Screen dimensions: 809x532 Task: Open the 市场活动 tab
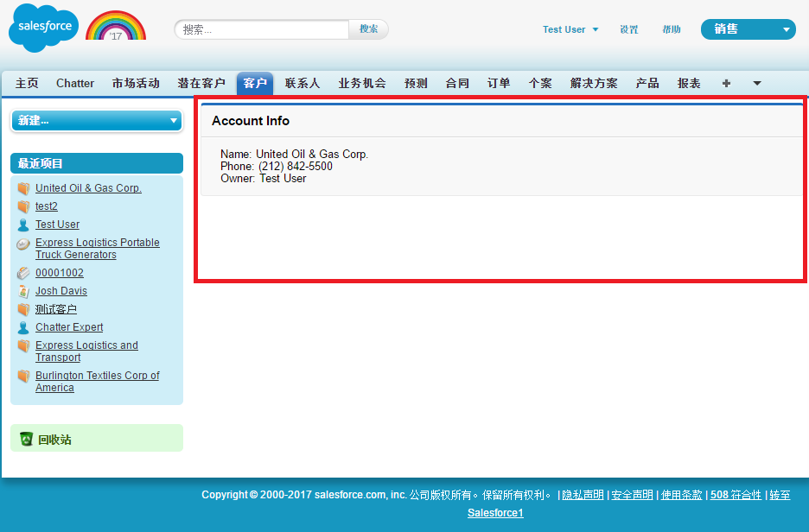pos(136,83)
